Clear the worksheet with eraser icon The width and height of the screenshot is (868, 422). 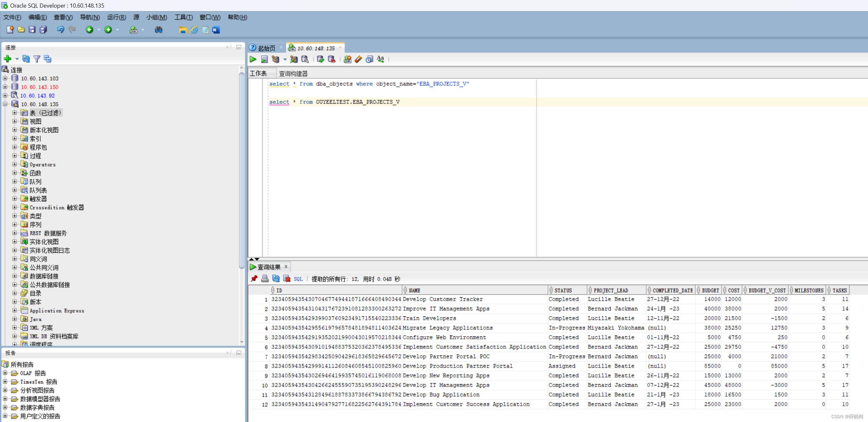358,60
